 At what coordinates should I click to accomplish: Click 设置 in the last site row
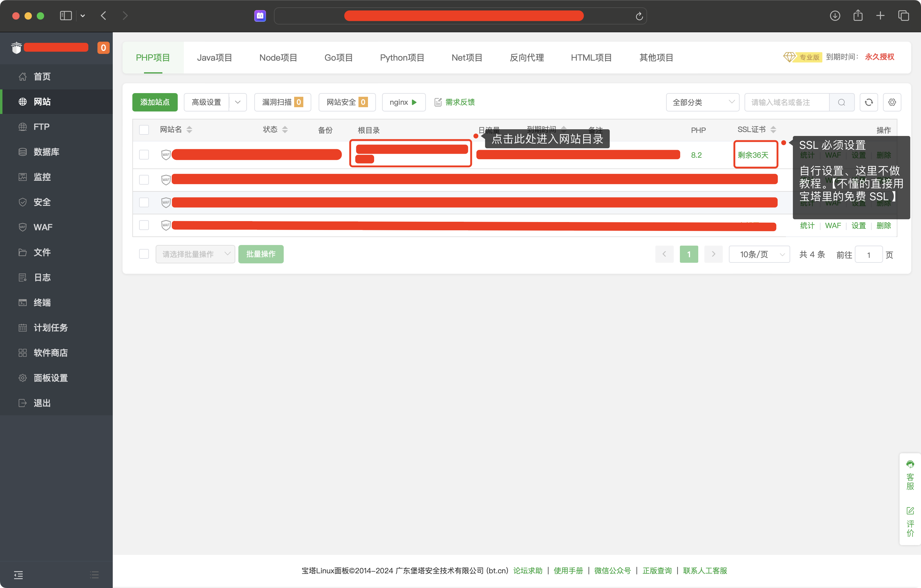859,226
